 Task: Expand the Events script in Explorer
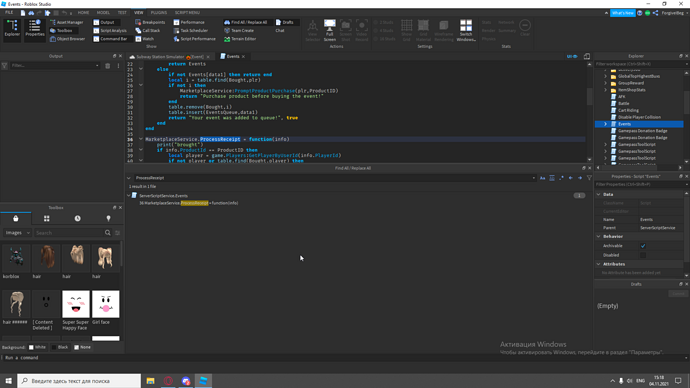click(x=606, y=124)
